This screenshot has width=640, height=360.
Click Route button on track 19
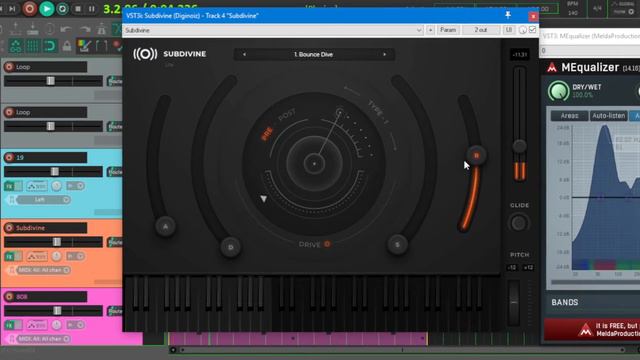115,172
